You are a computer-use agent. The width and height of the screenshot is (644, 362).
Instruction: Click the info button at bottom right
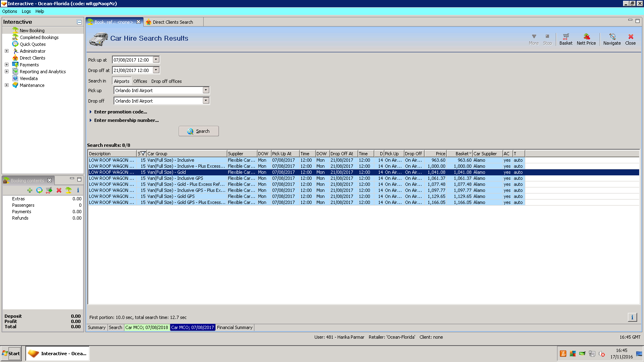point(632,317)
